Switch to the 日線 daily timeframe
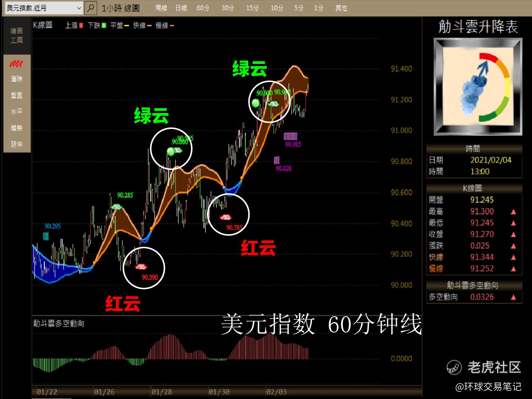Viewport: 532px width, 399px height. point(181,8)
